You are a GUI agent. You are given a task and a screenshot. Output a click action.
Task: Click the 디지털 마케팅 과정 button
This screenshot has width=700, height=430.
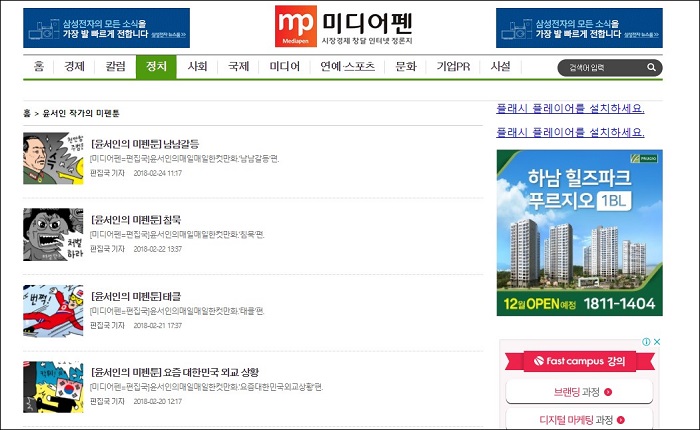[579, 420]
